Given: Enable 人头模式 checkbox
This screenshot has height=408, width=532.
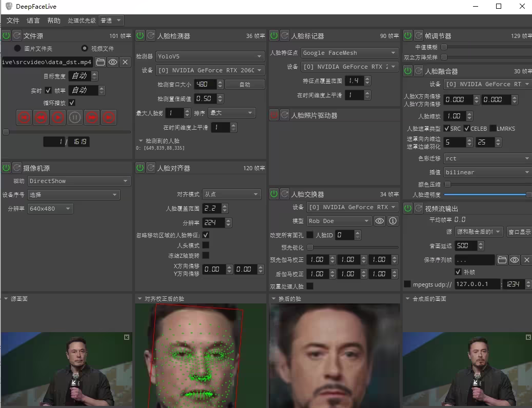Looking at the screenshot, I should tap(206, 245).
